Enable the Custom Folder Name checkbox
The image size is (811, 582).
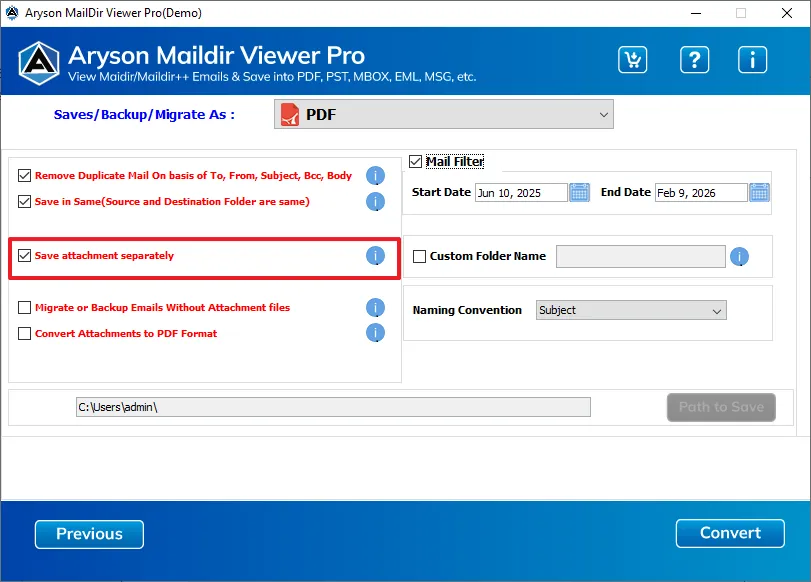click(x=419, y=257)
